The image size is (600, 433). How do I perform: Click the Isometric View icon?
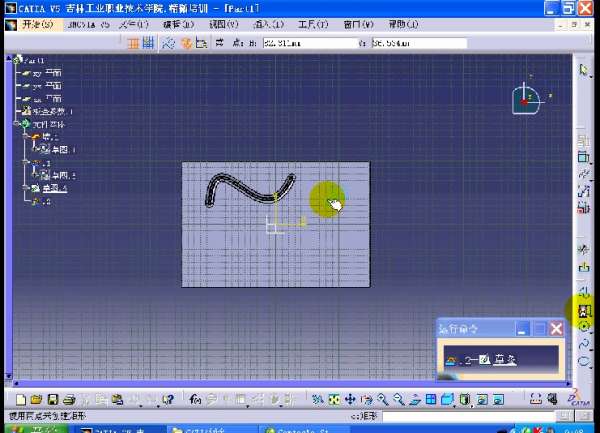[x=447, y=400]
